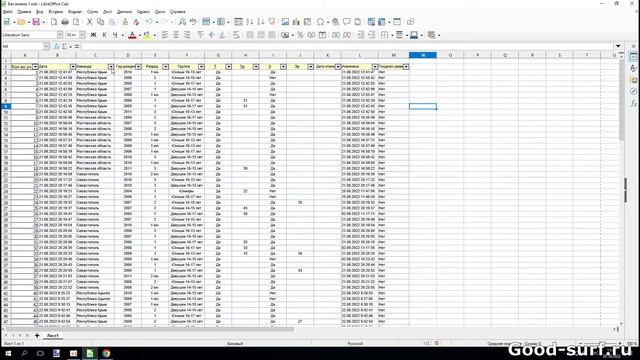Viewport: 640px width, 360px height.
Task: Format cells as percent
Action: tap(300, 35)
